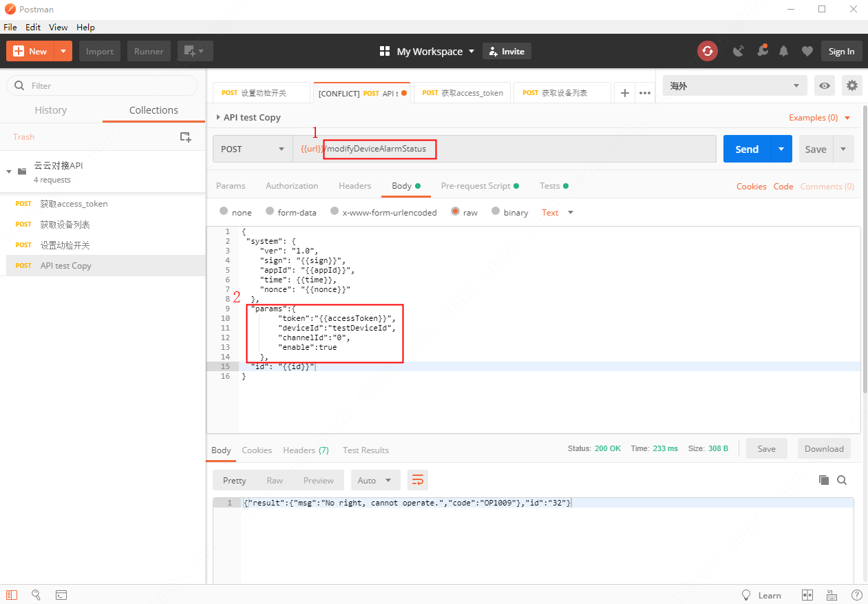Open the Edit menu
The width and height of the screenshot is (868, 604).
33,27
